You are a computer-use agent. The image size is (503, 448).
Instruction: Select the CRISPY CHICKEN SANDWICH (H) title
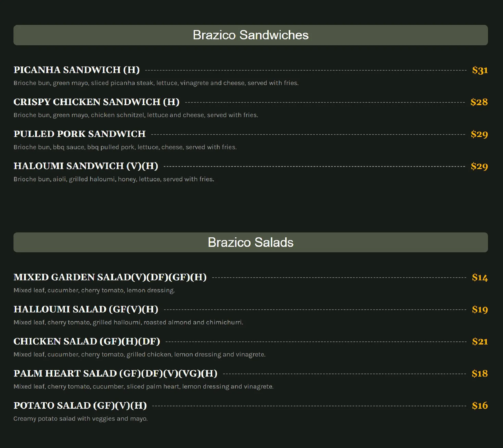click(96, 102)
